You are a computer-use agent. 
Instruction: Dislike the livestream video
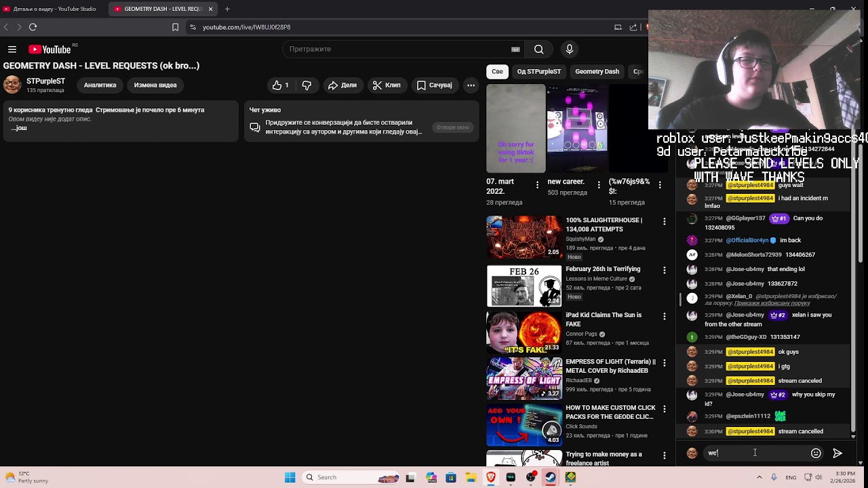(307, 85)
